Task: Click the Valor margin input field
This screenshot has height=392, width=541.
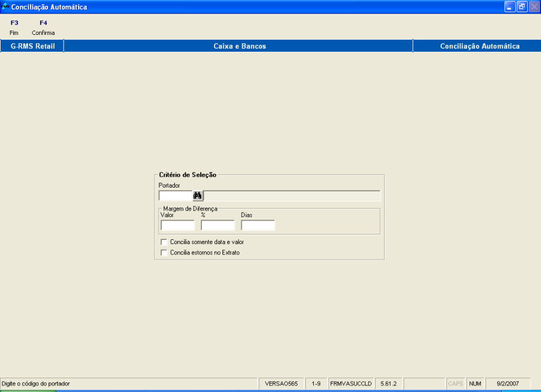Action: coord(178,225)
